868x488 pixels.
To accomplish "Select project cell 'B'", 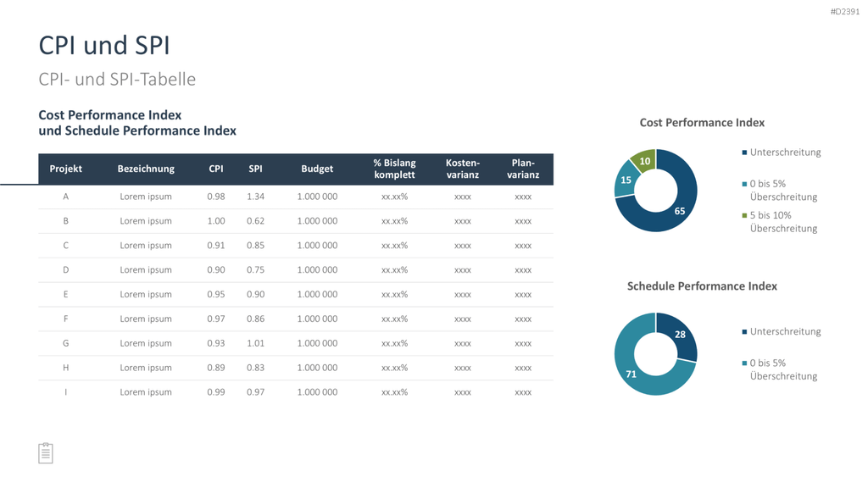I will (66, 221).
